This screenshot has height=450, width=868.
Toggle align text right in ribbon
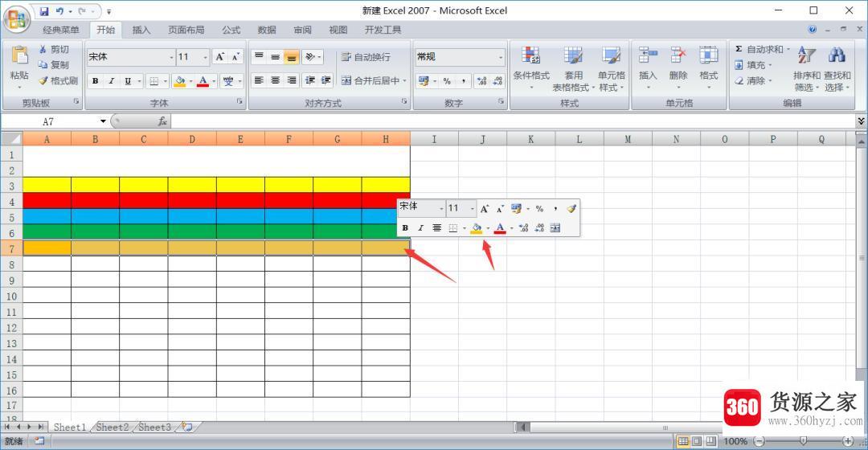click(291, 81)
